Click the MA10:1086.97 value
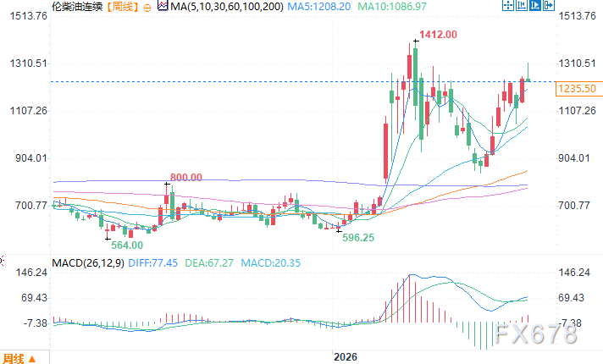 (x=392, y=7)
